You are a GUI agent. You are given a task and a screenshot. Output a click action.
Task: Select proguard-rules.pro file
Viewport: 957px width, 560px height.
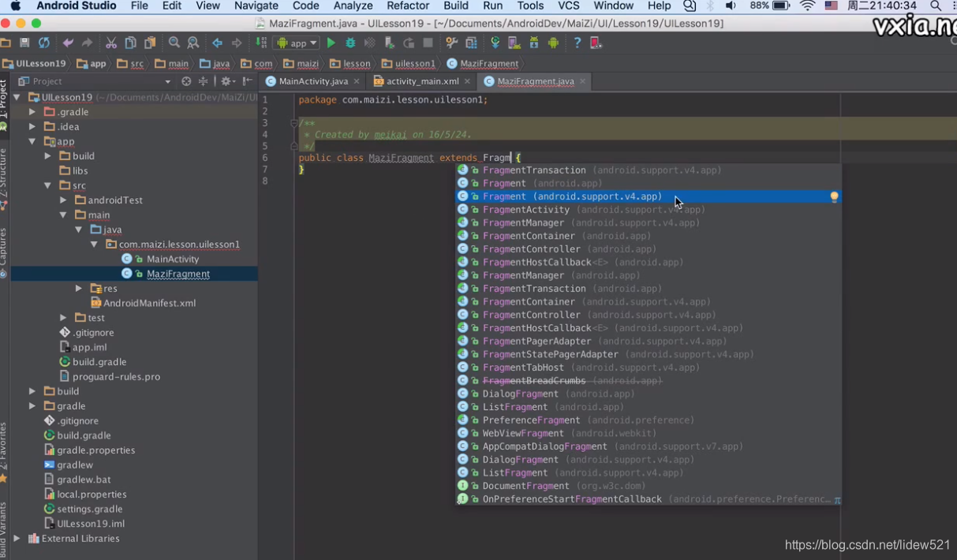[116, 377]
